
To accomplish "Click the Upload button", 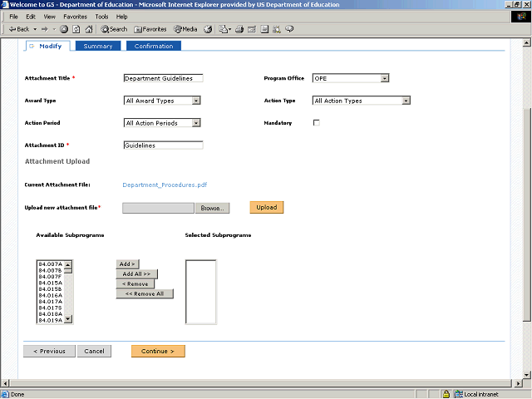I will pos(267,207).
